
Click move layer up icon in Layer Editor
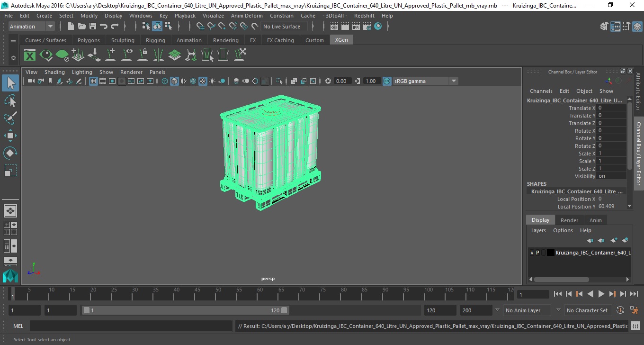coord(590,240)
